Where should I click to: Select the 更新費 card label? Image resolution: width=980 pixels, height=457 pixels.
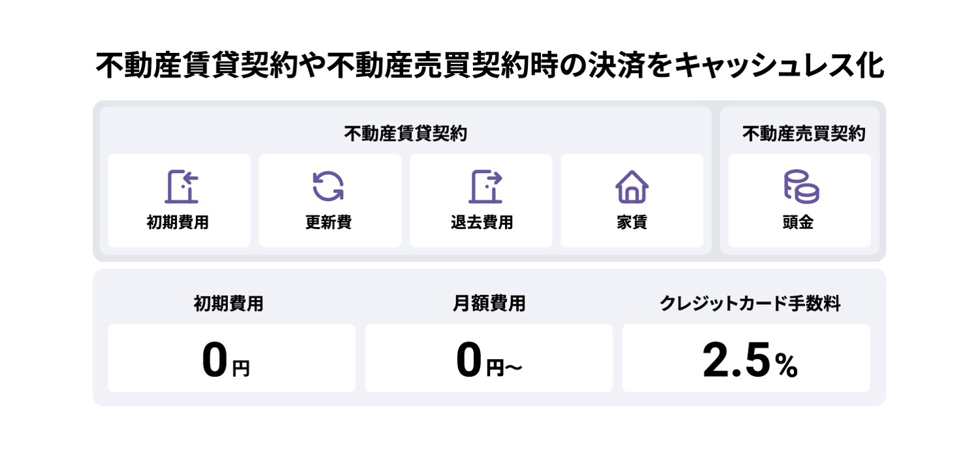[x=329, y=223]
